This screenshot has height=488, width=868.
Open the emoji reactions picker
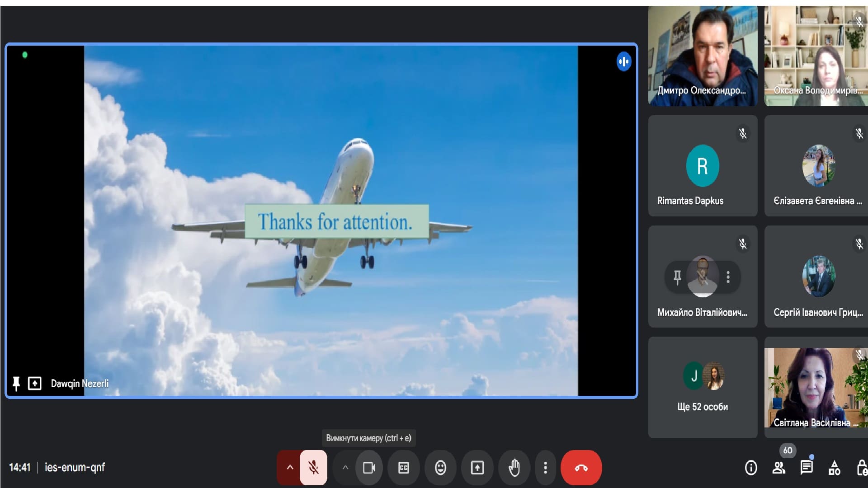pos(440,468)
